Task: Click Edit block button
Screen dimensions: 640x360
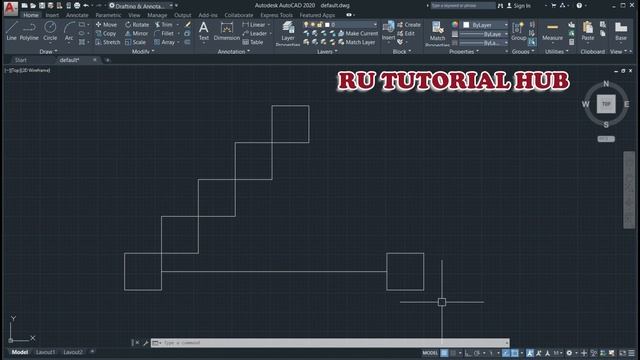Action: tap(406, 33)
